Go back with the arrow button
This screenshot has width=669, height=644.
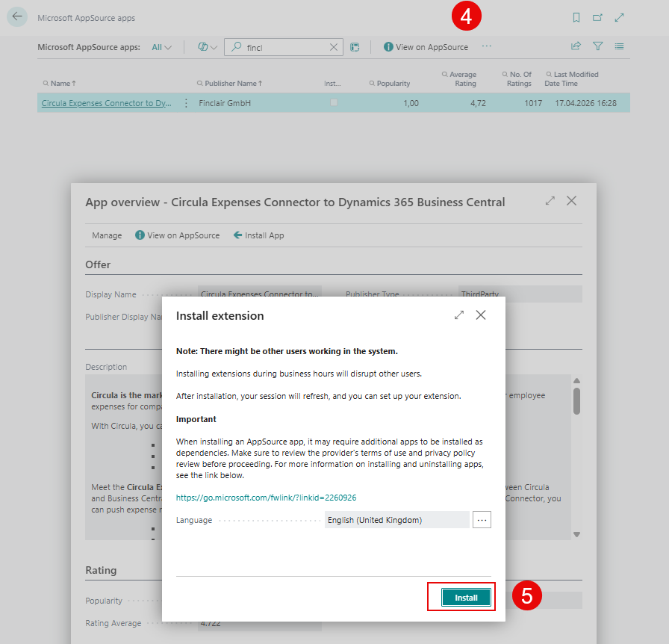click(x=17, y=17)
